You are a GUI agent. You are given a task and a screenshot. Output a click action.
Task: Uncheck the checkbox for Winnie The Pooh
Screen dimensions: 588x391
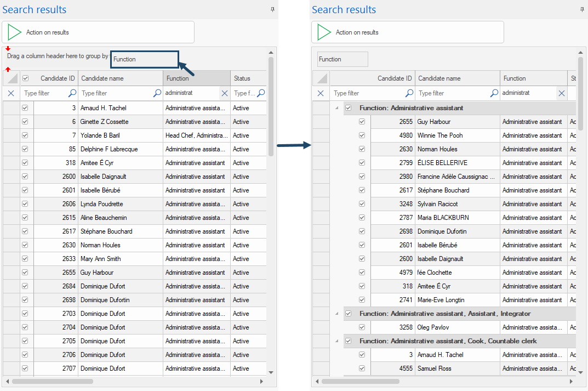(x=362, y=135)
